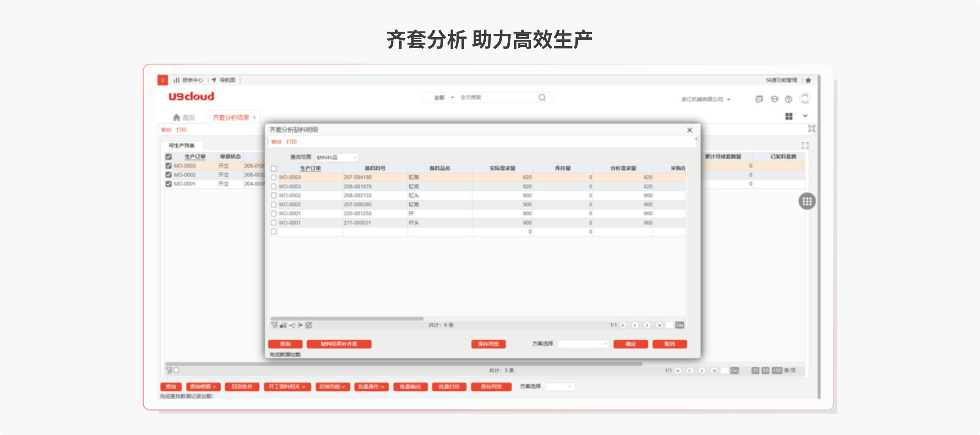Click the 确定 button in dialog

tap(630, 344)
